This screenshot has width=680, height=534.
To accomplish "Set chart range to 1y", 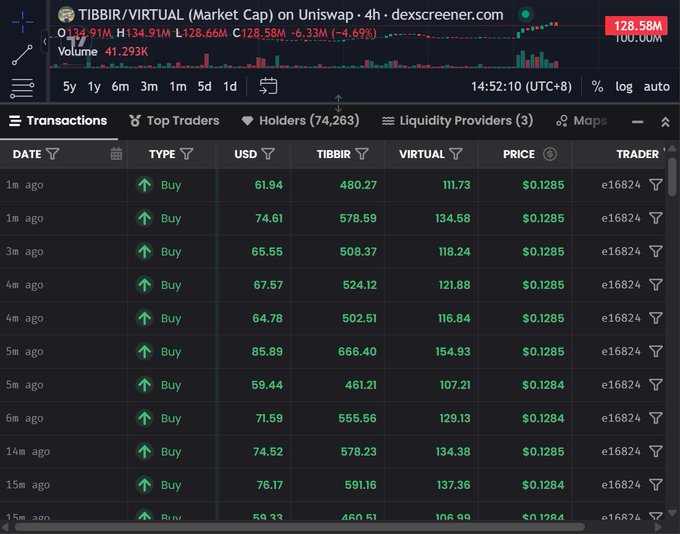I will (x=94, y=86).
